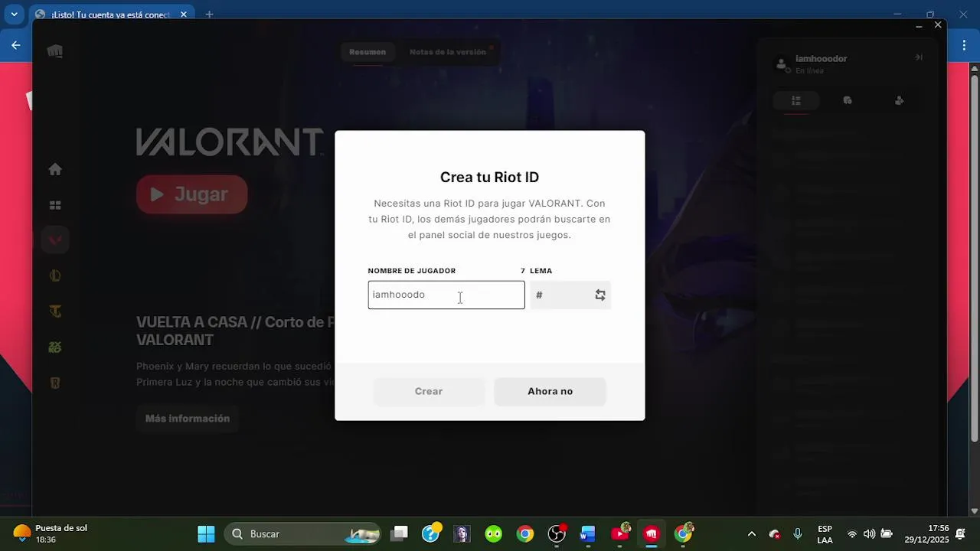This screenshot has width=980, height=551.
Task: Click the Windows taskbar Buscar search box
Action: (x=302, y=533)
